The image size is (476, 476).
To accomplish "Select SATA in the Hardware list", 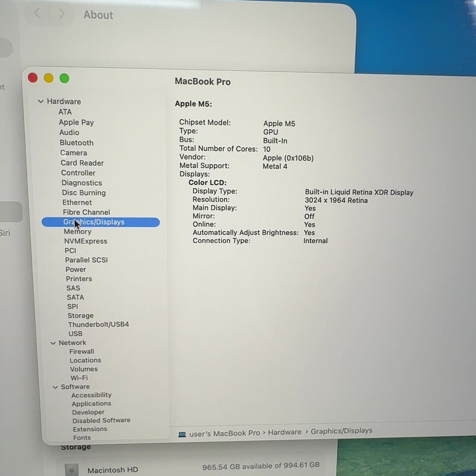I will (75, 297).
